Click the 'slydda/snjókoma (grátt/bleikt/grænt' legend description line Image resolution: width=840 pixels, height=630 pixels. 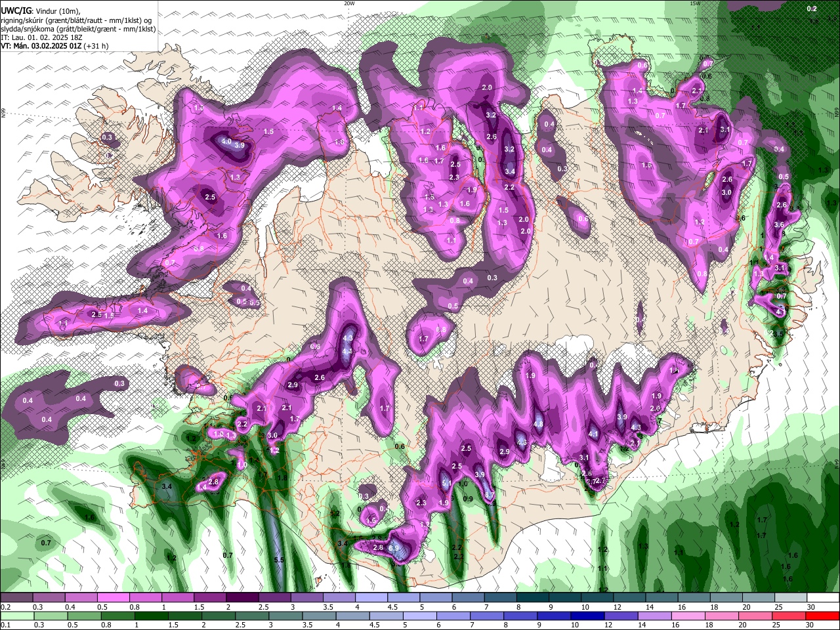click(x=78, y=29)
